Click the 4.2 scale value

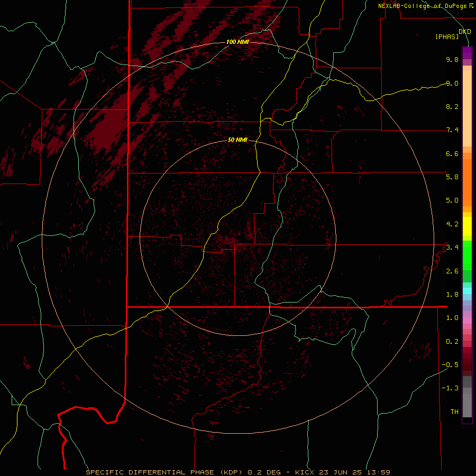pyautogui.click(x=452, y=224)
